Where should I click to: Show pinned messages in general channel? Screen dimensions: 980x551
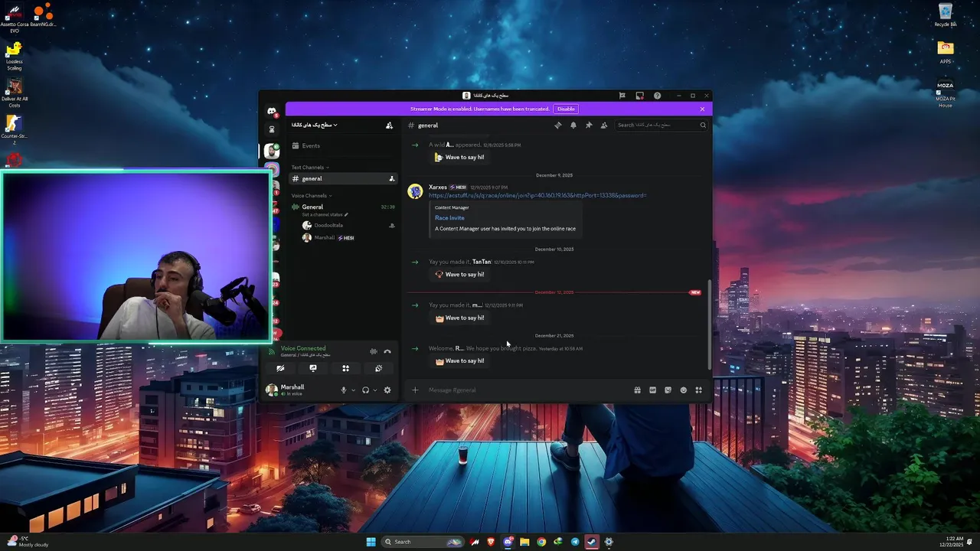[x=588, y=126]
